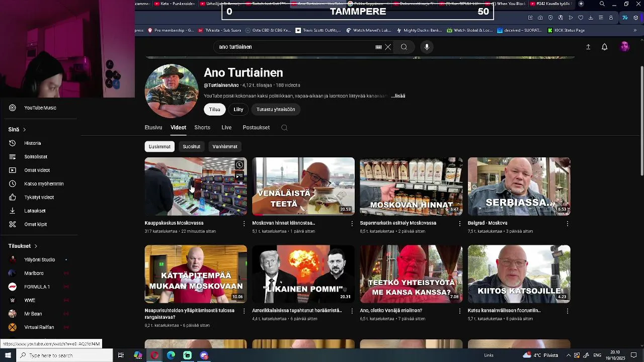The width and height of the screenshot is (644, 362).
Task: Clear the search box with the X icon
Action: [x=388, y=47]
